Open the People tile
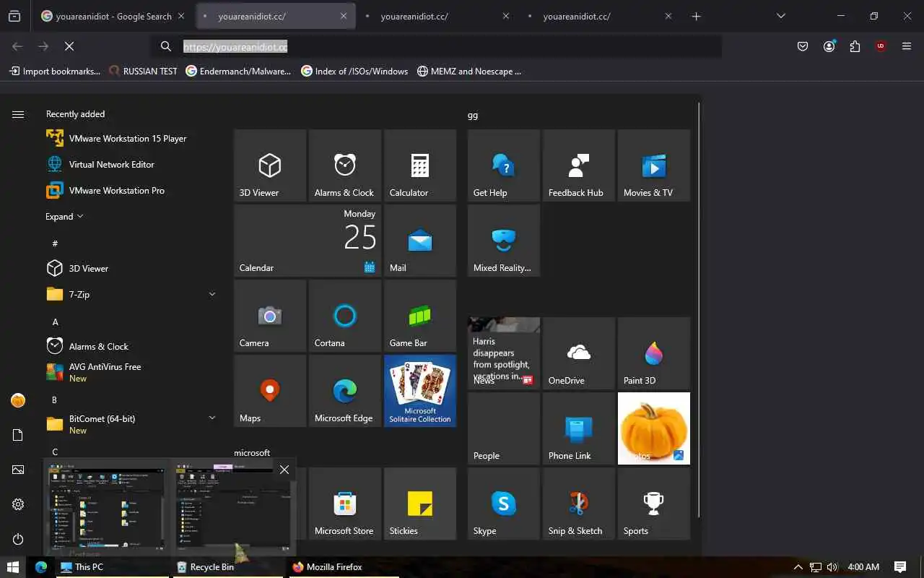 (504, 428)
